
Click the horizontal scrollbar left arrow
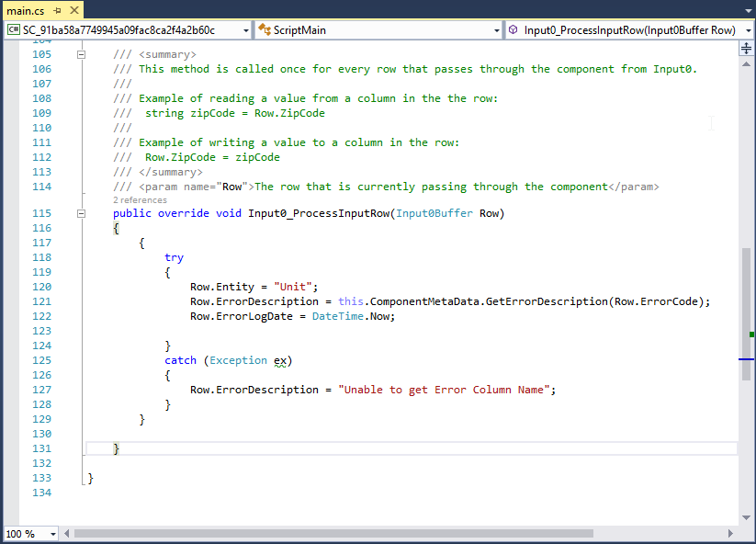click(66, 533)
